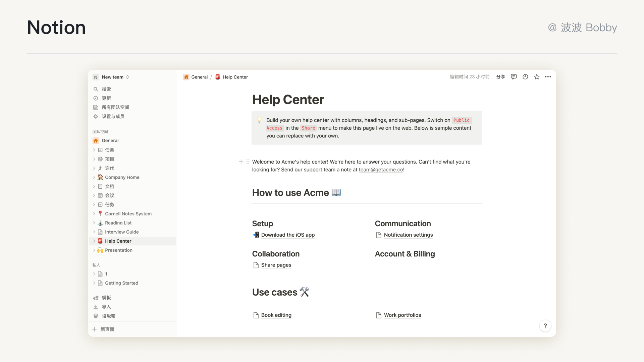Star this page as favorite
644x362 pixels.
tap(537, 77)
